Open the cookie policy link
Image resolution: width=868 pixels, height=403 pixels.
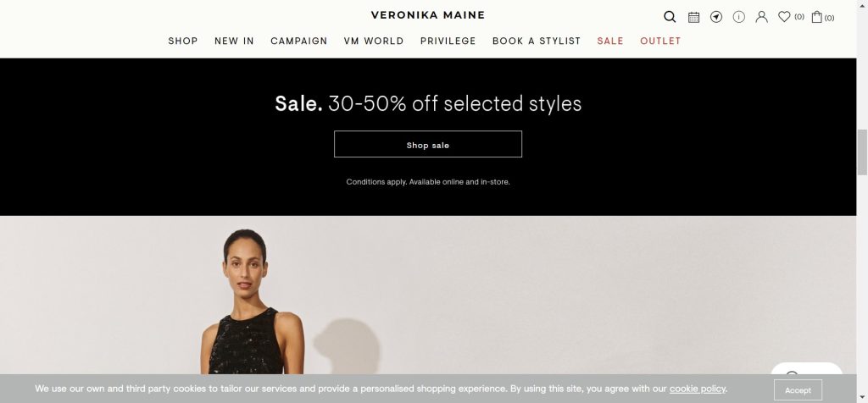(x=698, y=389)
